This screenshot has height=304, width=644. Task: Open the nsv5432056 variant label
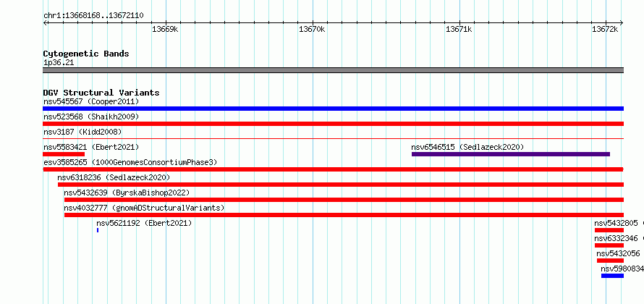pyautogui.click(x=618, y=253)
